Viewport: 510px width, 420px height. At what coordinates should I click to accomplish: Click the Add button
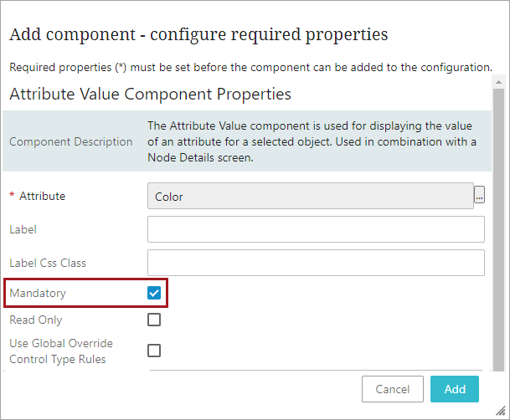[455, 389]
